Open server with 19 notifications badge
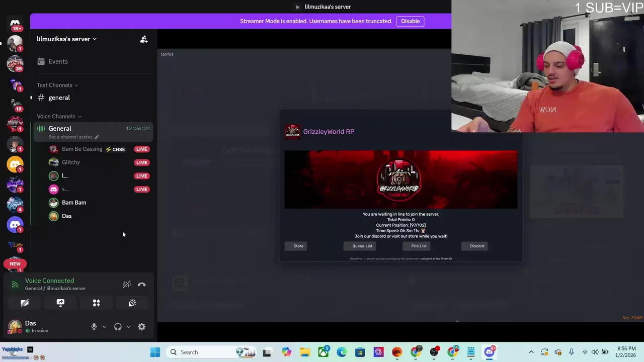Viewport: 644px width, 362px height. (x=15, y=104)
